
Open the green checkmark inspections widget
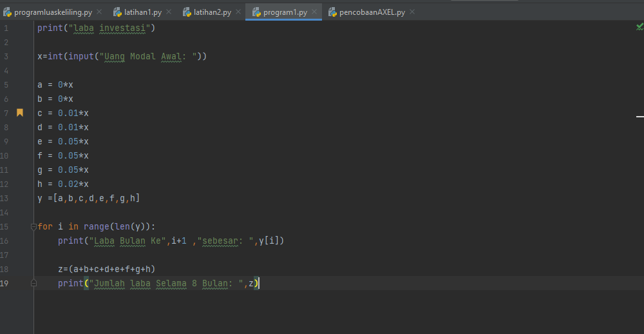click(639, 26)
